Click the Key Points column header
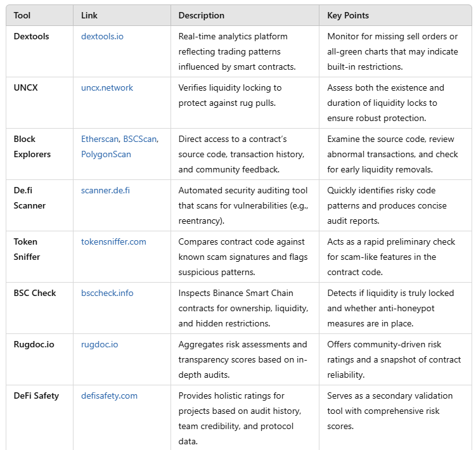 click(348, 15)
